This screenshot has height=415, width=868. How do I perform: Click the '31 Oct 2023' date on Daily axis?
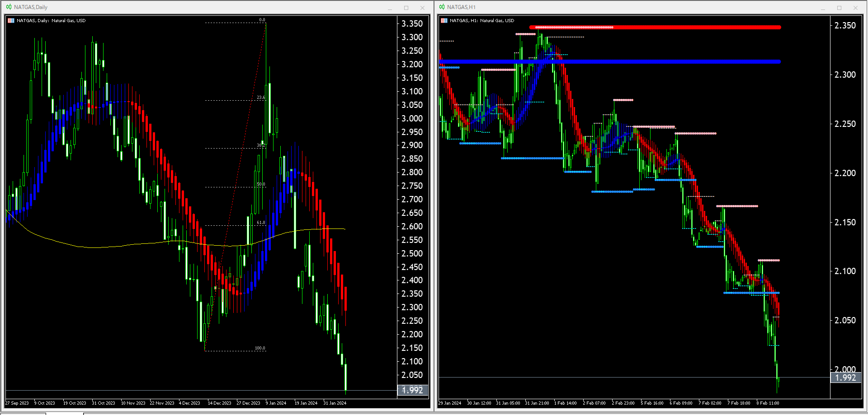104,403
